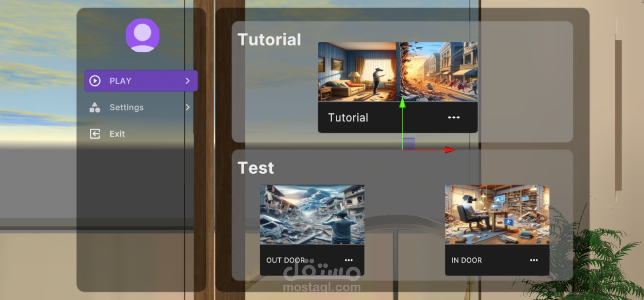The height and width of the screenshot is (300, 644).
Task: Open the IN DOOR card three-dot menu
Action: (534, 260)
